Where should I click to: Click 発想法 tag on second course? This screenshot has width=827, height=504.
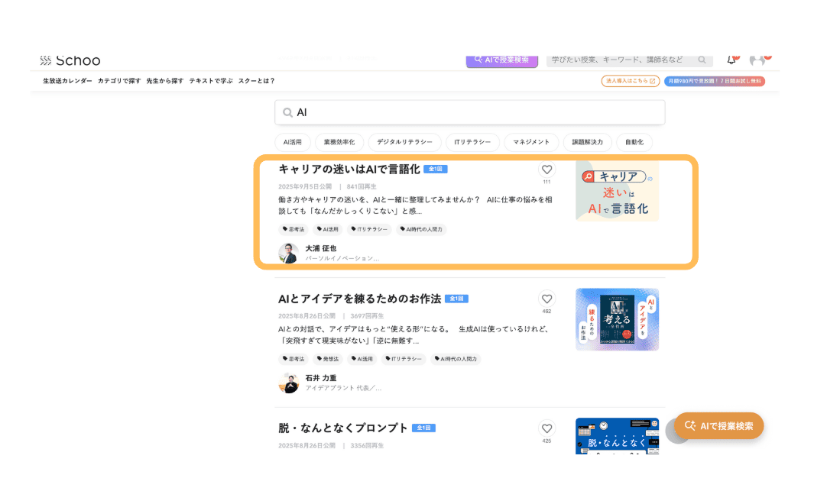point(329,359)
